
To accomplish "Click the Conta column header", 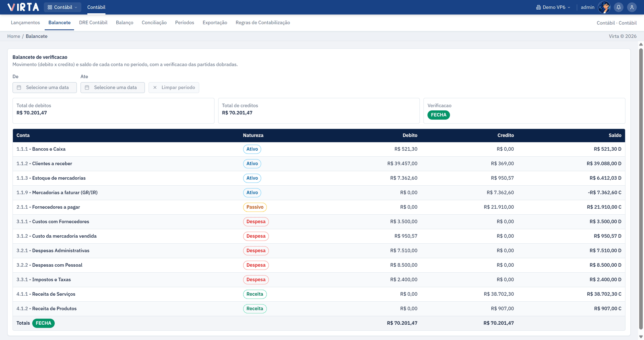I will 23,135.
